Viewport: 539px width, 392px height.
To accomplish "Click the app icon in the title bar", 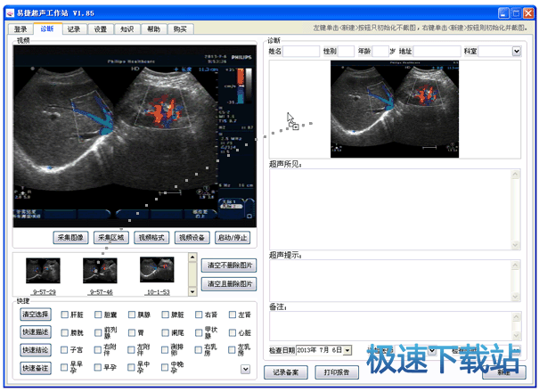I will pos(10,13).
